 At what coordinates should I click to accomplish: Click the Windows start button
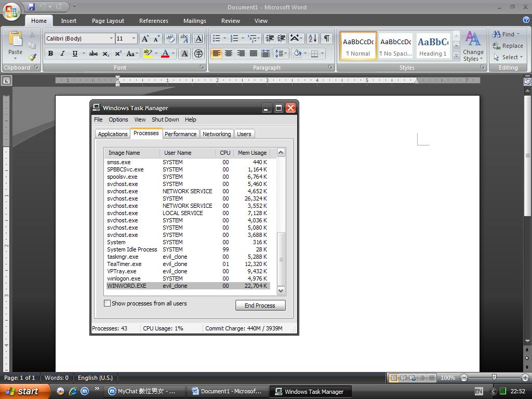click(25, 391)
